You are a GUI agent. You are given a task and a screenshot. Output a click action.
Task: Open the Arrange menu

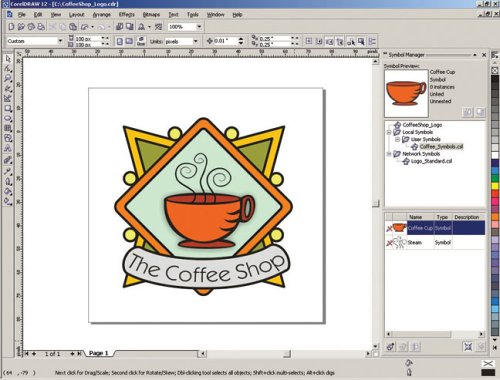coord(102,15)
